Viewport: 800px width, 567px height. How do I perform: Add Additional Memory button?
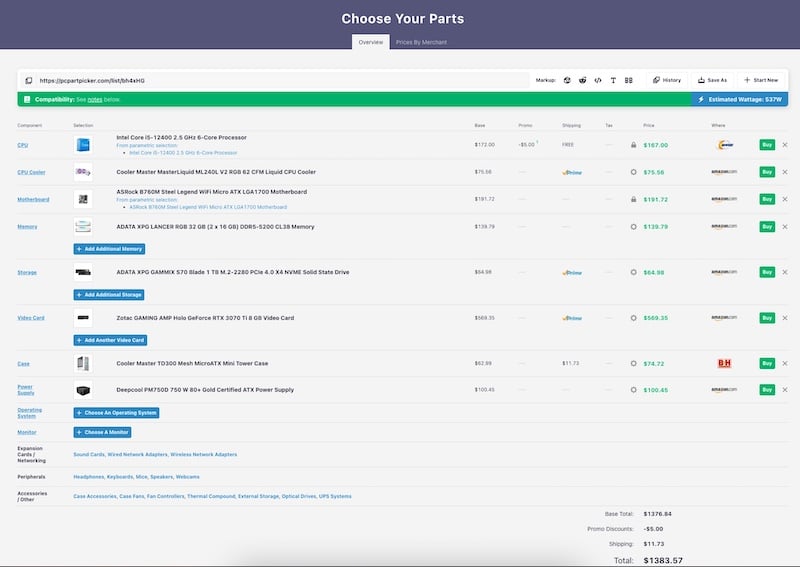(109, 249)
